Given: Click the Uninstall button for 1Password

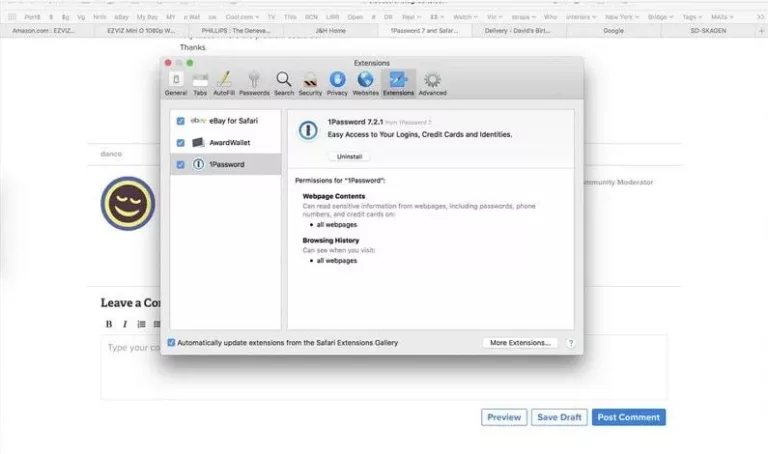Looking at the screenshot, I should [x=349, y=157].
